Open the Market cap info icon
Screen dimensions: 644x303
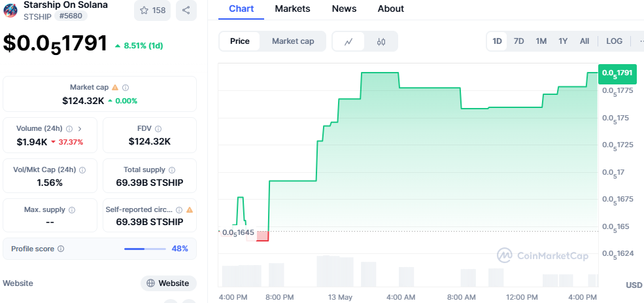[x=126, y=87]
